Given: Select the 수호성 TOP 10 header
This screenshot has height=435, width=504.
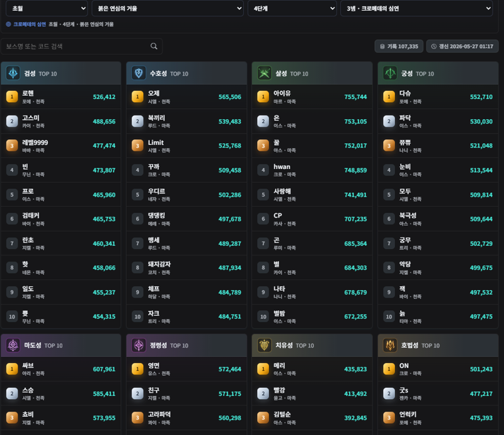Looking at the screenshot, I should click(186, 73).
